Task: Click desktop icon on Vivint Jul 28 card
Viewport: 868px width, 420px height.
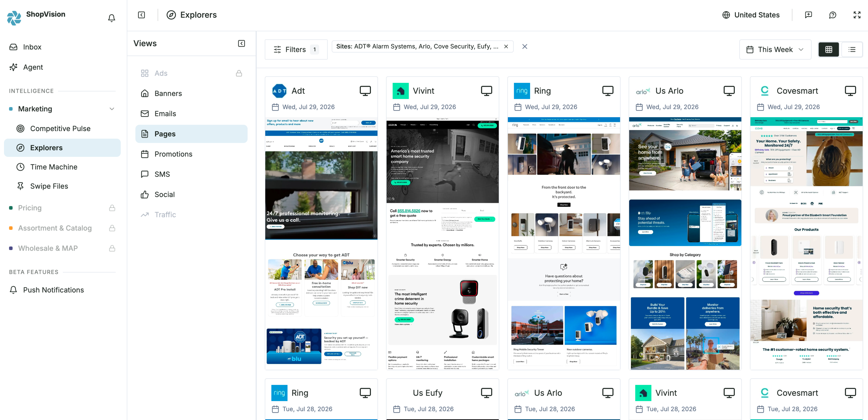Action: (x=729, y=393)
